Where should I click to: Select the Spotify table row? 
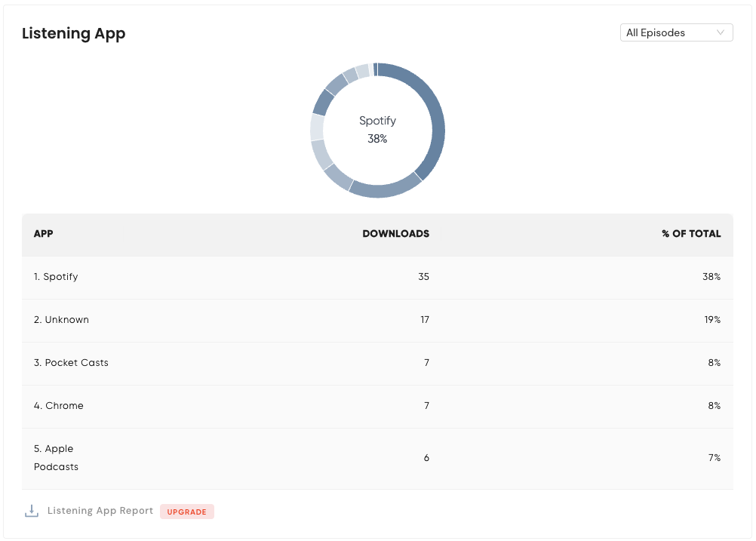point(377,277)
